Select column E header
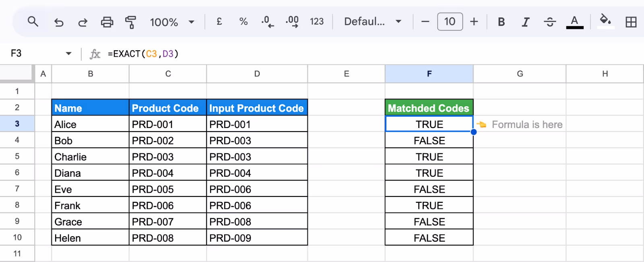Screen dimensions: 644x262 click(347, 74)
